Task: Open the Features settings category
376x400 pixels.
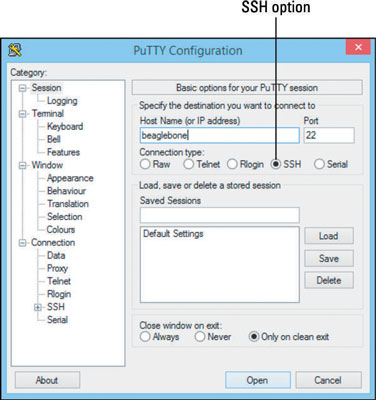Action: tap(64, 152)
